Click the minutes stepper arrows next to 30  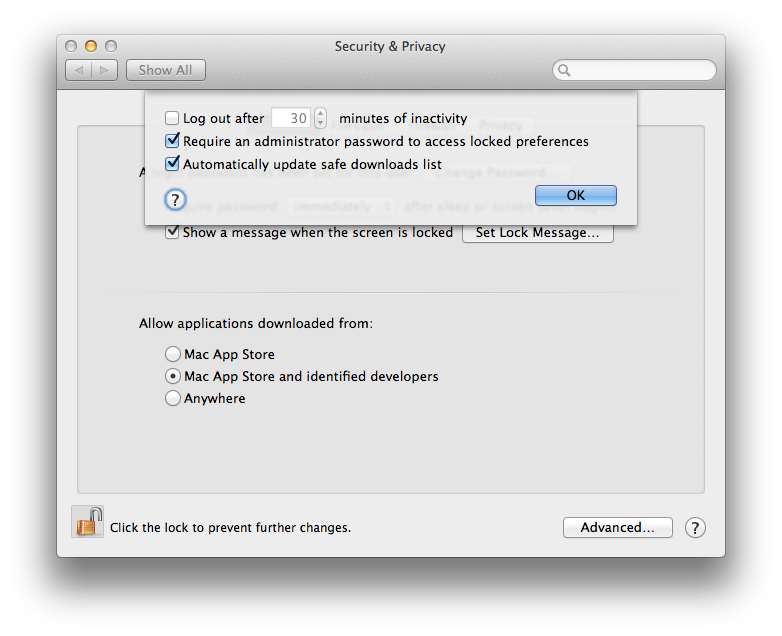click(x=320, y=118)
